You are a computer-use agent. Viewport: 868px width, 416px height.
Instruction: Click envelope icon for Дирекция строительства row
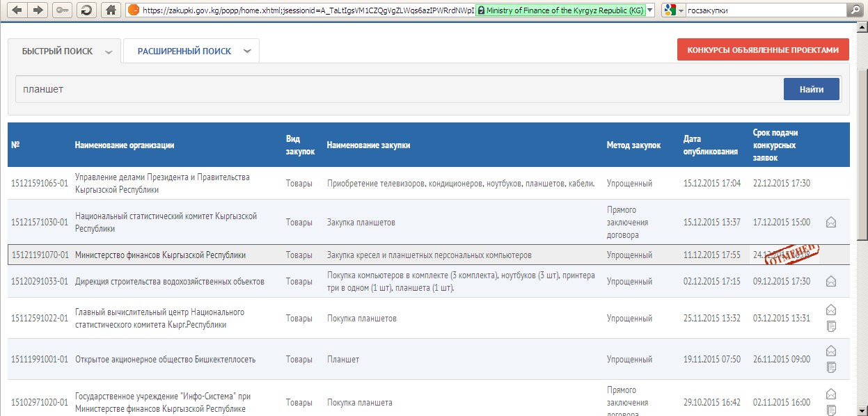click(x=830, y=282)
